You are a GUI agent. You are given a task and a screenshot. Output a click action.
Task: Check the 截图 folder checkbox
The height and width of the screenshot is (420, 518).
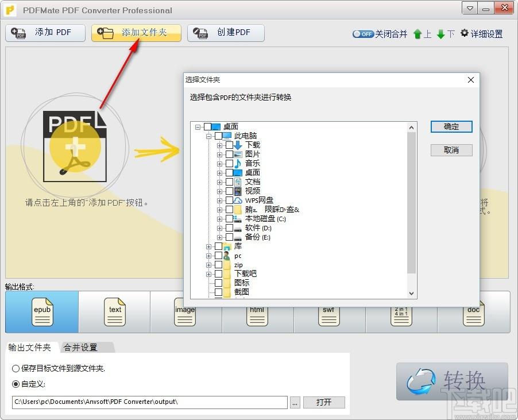pos(218,292)
